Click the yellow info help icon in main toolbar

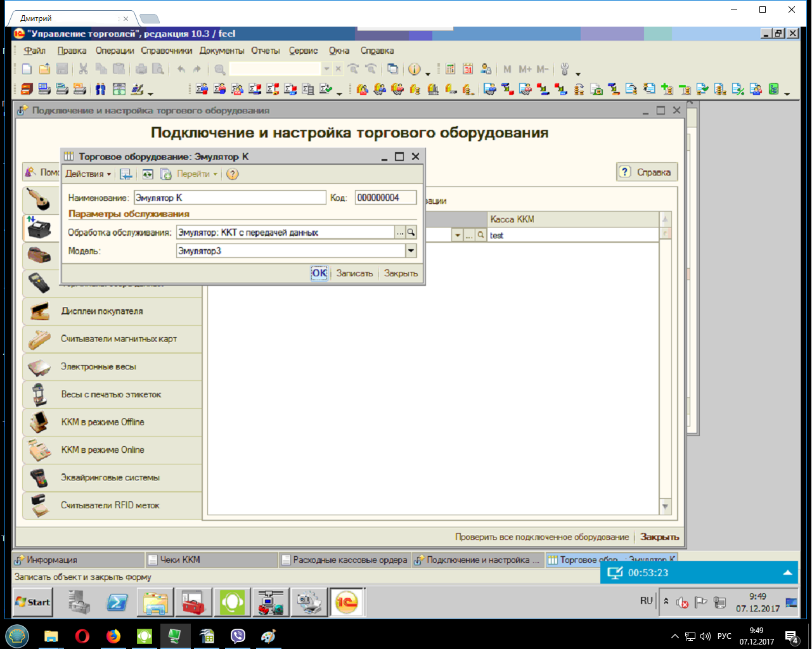click(414, 69)
